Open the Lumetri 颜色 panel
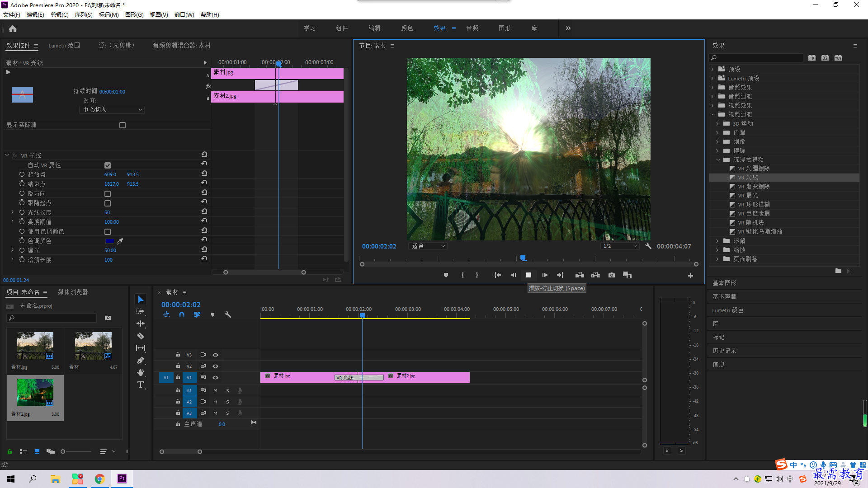The image size is (868, 488). (x=728, y=310)
